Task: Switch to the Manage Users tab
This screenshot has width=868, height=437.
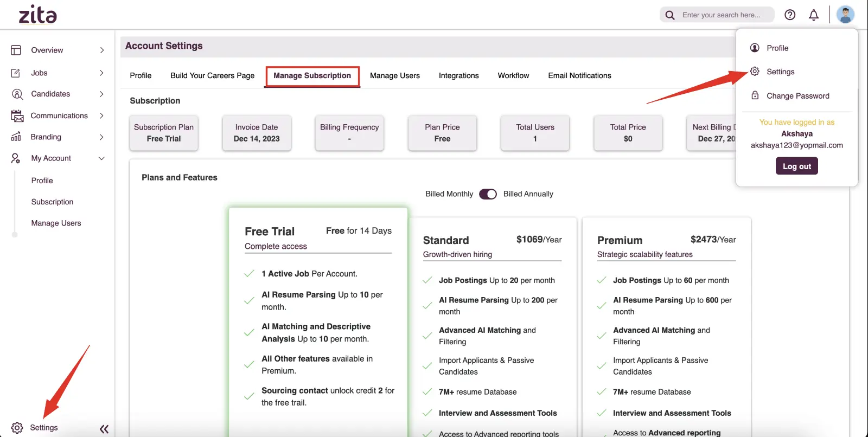Action: pyautogui.click(x=394, y=76)
